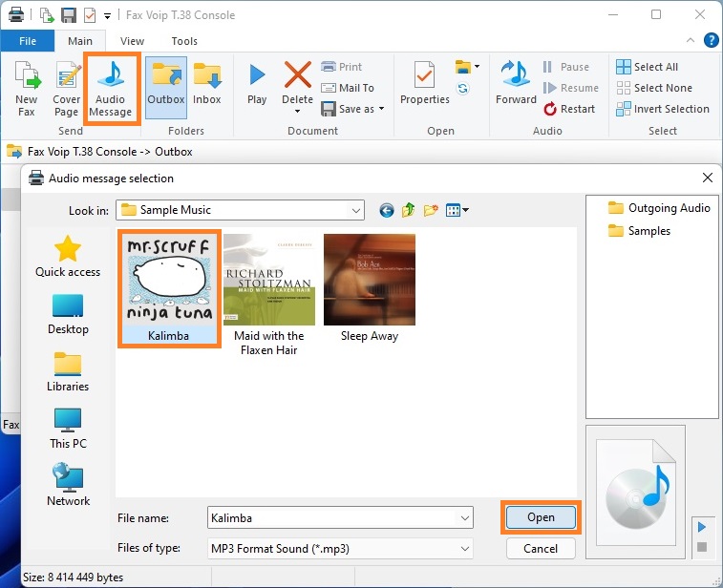Play the audio preview
The image size is (723, 588).
click(702, 527)
